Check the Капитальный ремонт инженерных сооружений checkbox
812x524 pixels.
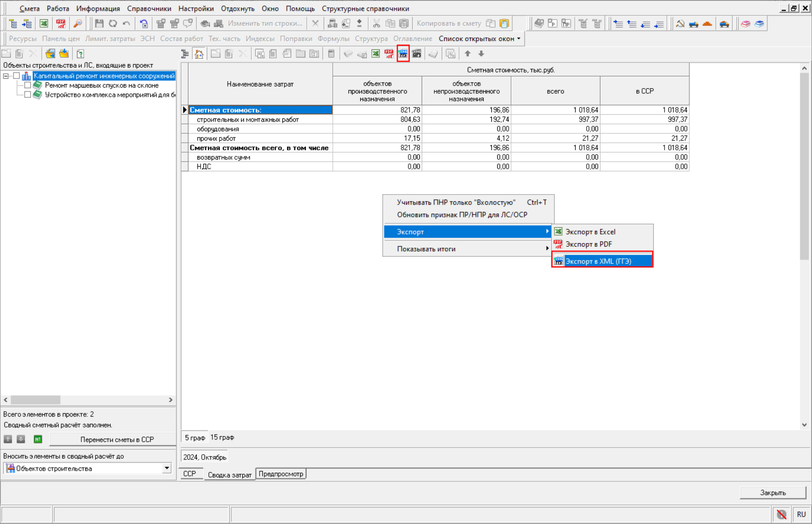click(x=17, y=75)
